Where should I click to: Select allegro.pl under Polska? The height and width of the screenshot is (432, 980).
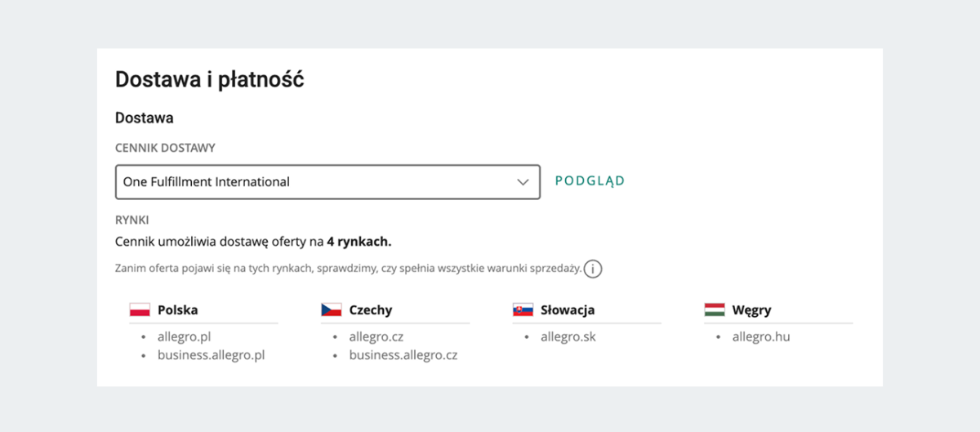[185, 336]
